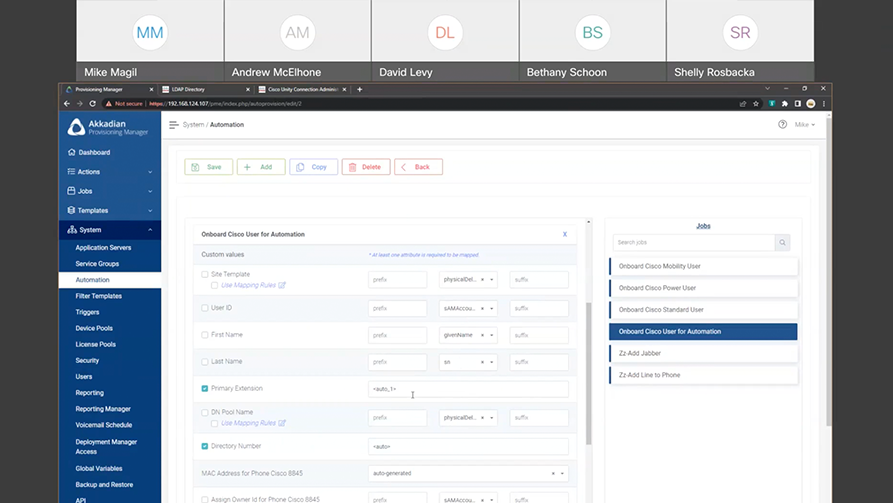The image size is (893, 503).
Task: Toggle the hamburger sidebar menu icon
Action: (x=174, y=125)
